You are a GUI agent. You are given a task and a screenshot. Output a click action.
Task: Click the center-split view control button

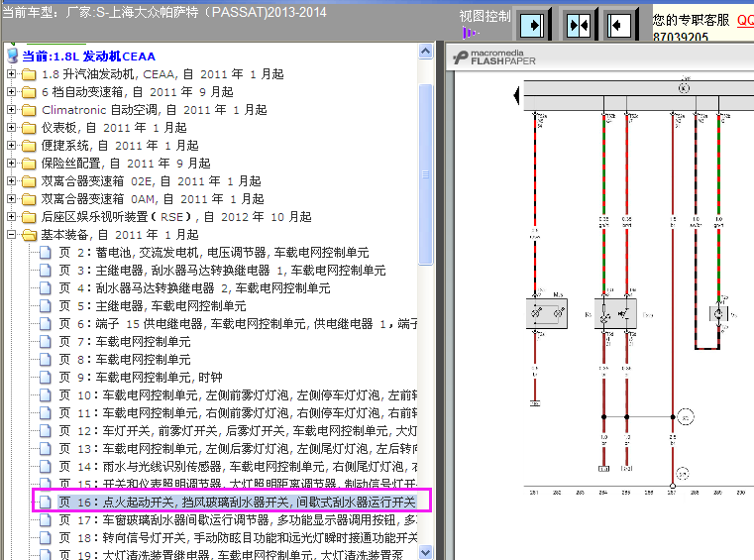click(579, 24)
